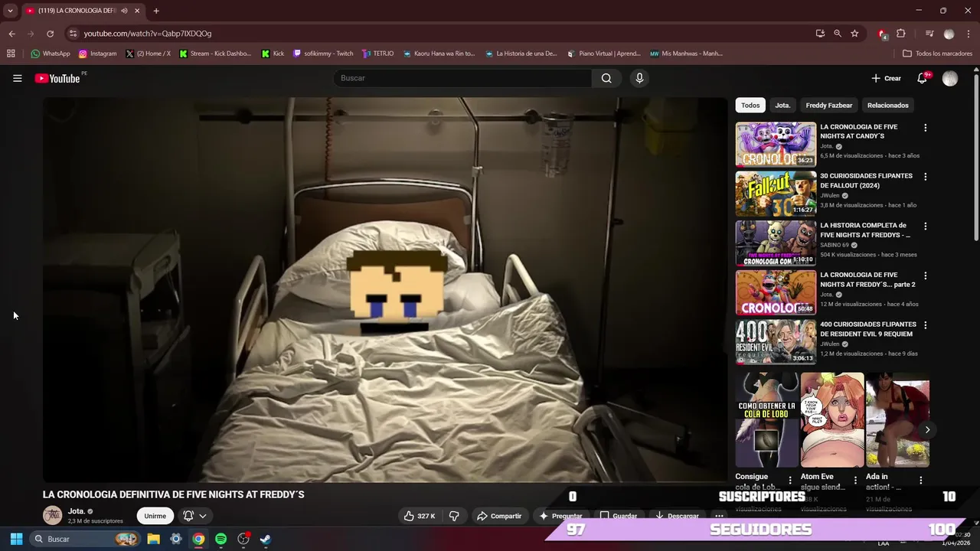
Task: Click the install app icon in address bar
Action: click(x=820, y=34)
